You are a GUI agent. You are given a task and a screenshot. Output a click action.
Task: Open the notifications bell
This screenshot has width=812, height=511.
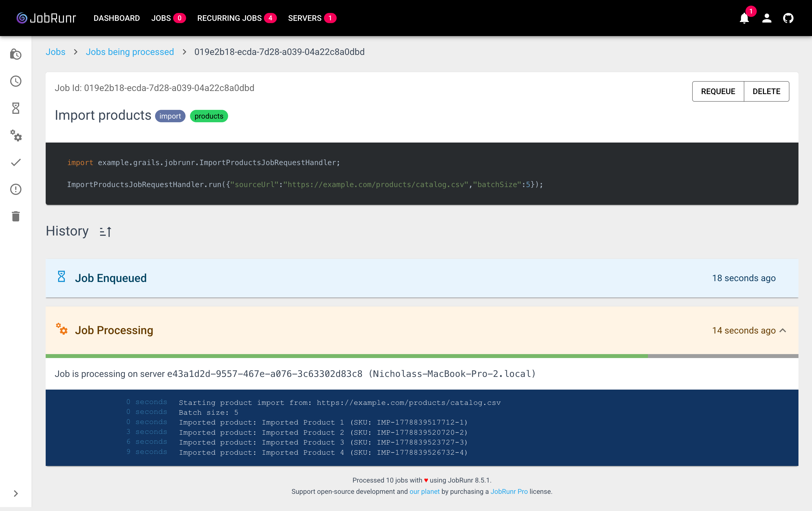click(x=744, y=18)
